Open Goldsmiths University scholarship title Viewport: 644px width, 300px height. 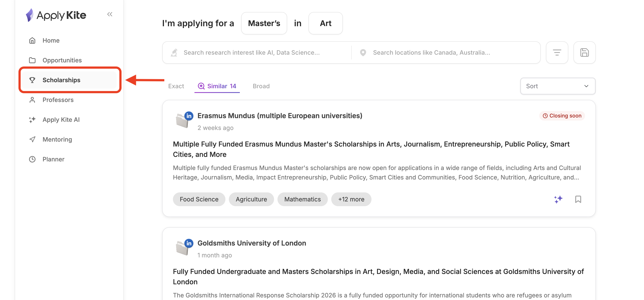378,277
